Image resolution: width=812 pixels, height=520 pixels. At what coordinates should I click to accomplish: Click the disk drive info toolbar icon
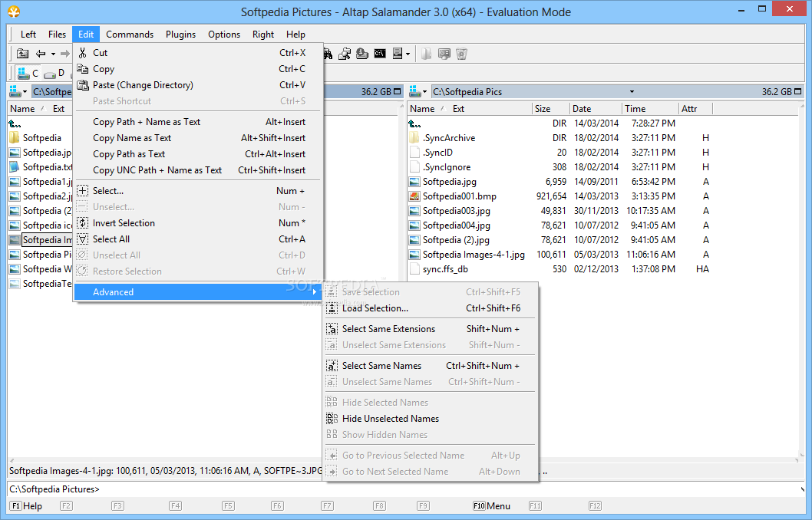coord(362,53)
